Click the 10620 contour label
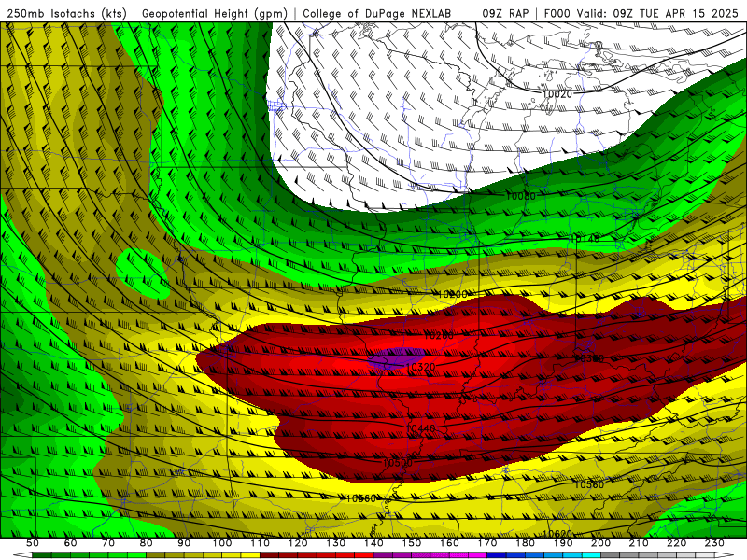The width and height of the screenshot is (747, 560). (x=557, y=534)
